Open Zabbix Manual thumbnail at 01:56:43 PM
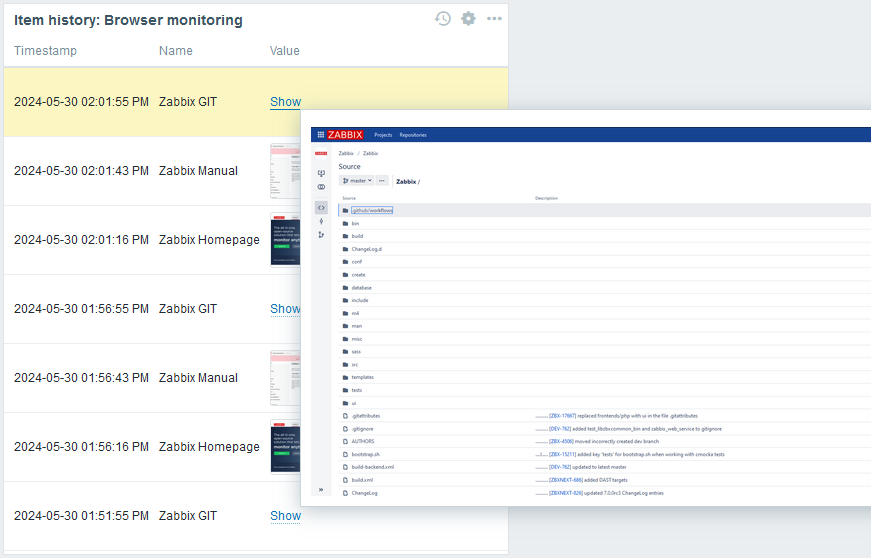Image resolution: width=871 pixels, height=558 pixels. [x=285, y=378]
